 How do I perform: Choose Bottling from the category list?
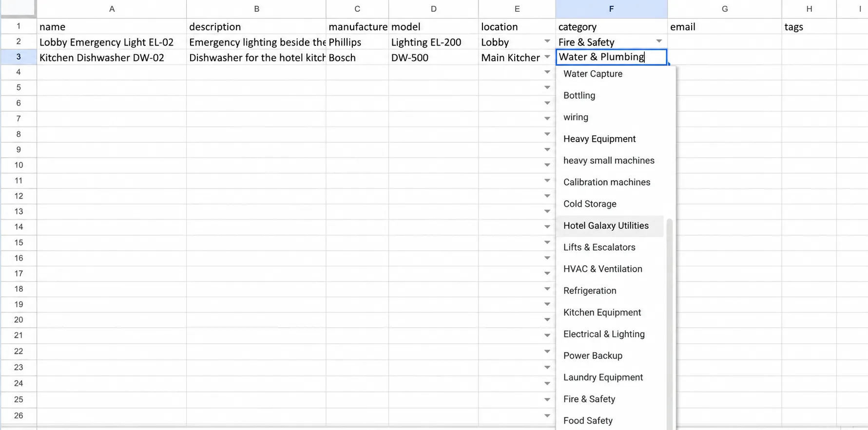pyautogui.click(x=610, y=95)
